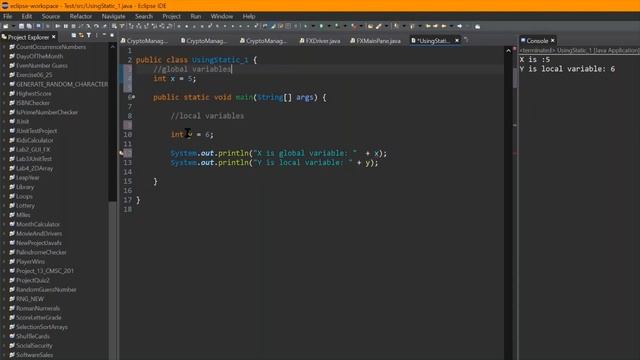Toggle Link with Editor in Project Explorer

pyautogui.click(x=81, y=36)
